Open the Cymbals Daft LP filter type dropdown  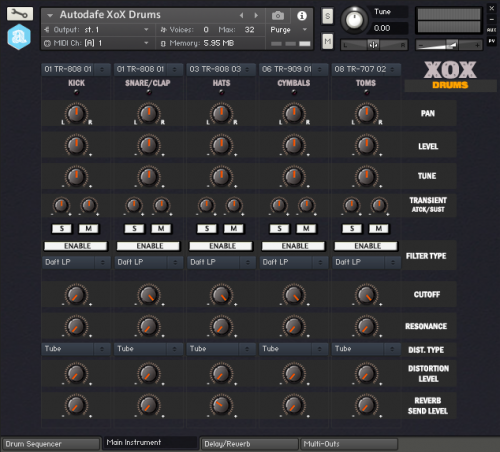293,262
